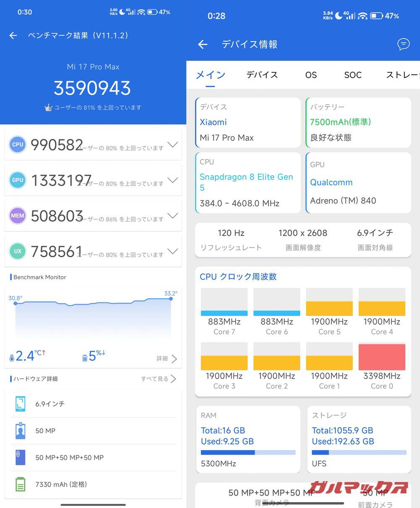Expand the GPU score 1333197 row
This screenshot has height=508, width=420.
pos(173,180)
